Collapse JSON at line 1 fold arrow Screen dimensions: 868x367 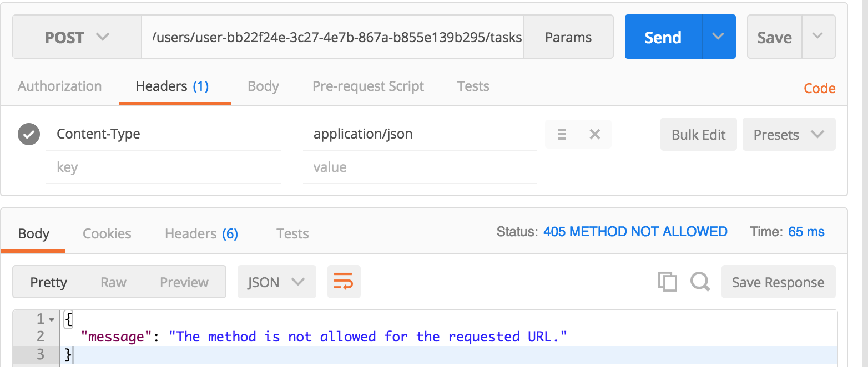pyautogui.click(x=52, y=319)
